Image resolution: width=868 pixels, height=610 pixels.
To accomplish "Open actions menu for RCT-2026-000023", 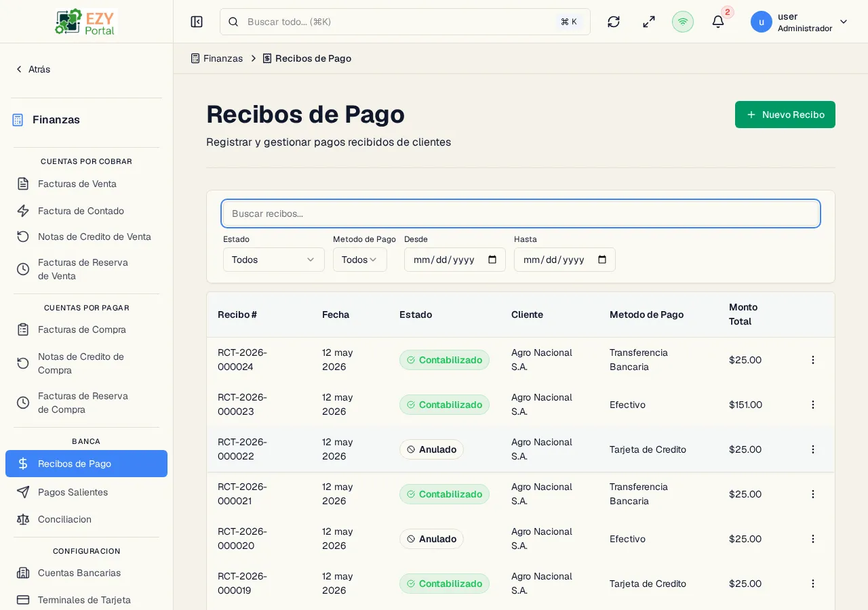I will point(813,405).
